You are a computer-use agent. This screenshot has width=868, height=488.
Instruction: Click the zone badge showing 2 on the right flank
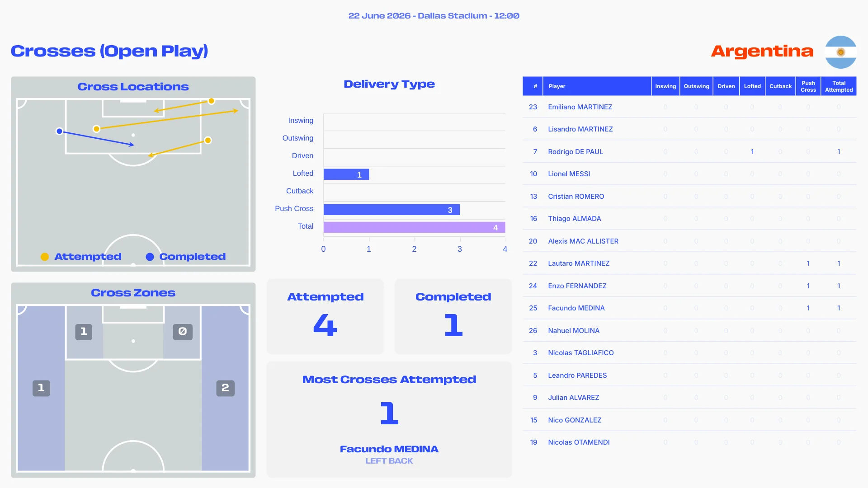point(225,388)
